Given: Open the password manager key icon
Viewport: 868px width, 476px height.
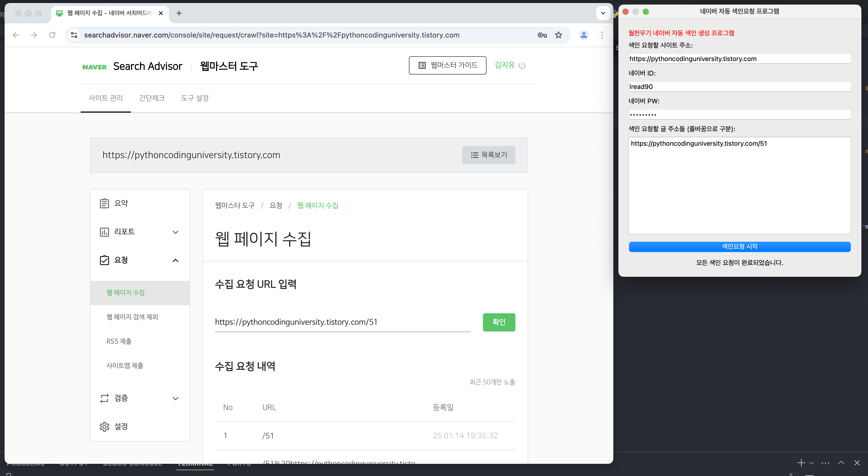Looking at the screenshot, I should (x=543, y=35).
